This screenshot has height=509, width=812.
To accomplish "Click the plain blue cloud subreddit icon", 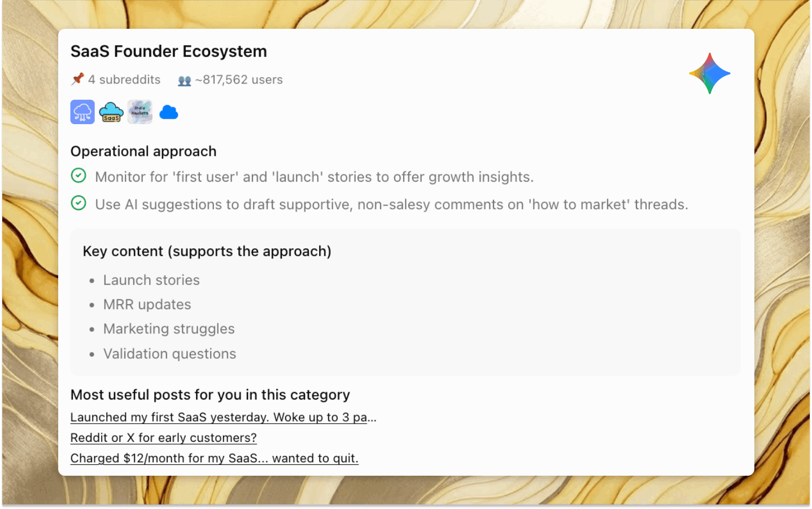I will pyautogui.click(x=168, y=112).
